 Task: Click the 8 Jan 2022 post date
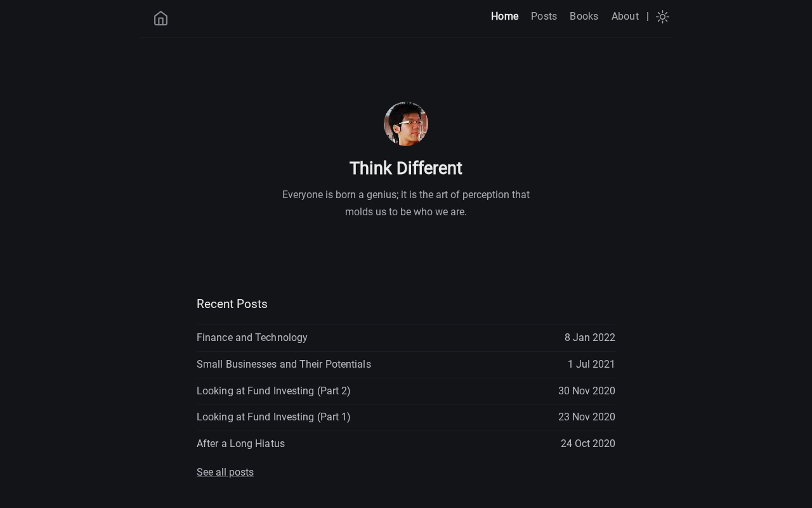[589, 338]
